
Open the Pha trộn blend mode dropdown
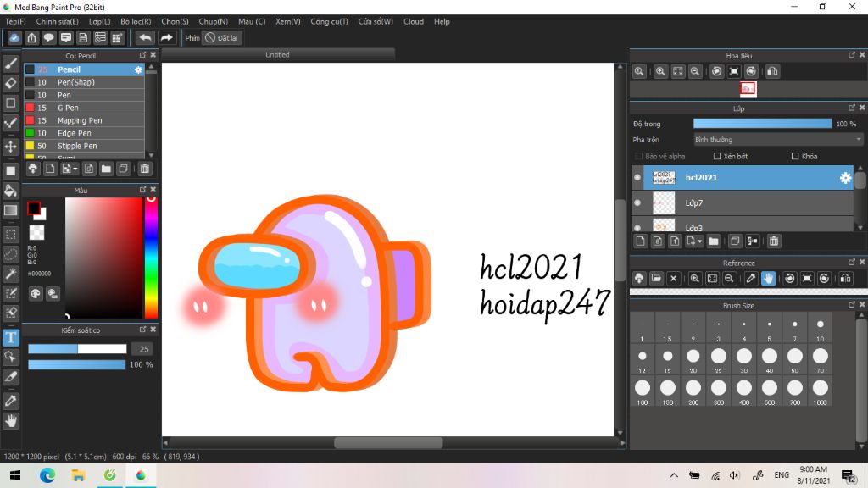778,140
